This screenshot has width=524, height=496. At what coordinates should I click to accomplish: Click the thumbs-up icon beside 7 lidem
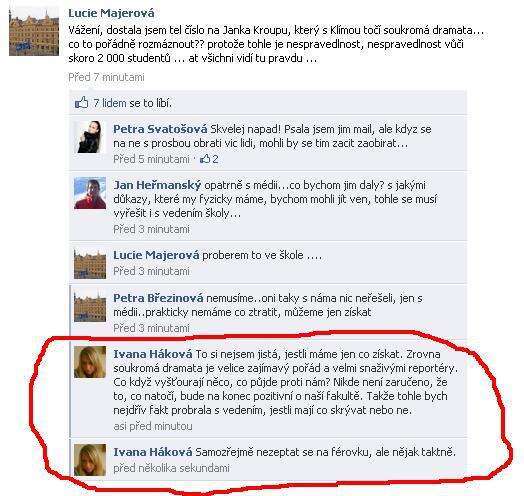[82, 103]
